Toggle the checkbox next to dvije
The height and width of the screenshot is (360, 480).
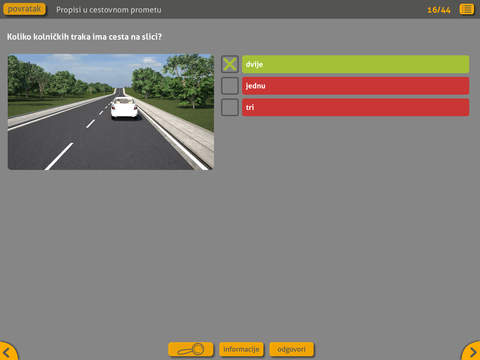click(230, 64)
